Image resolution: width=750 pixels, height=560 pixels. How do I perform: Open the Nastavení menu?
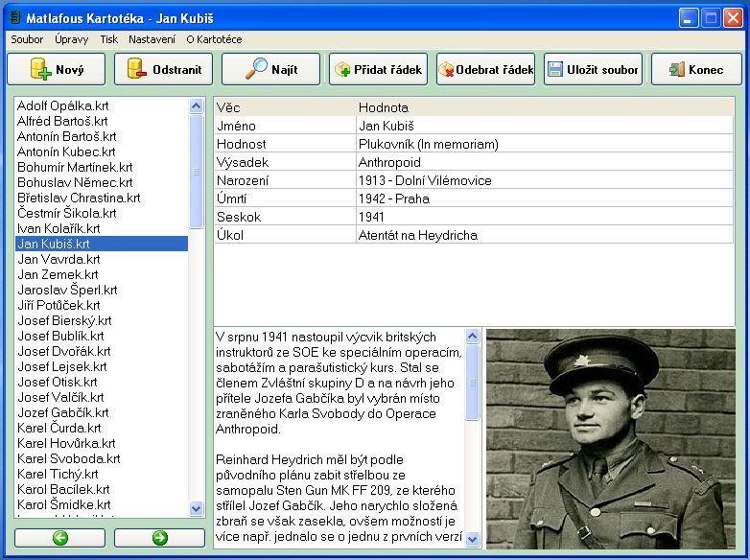(152, 39)
